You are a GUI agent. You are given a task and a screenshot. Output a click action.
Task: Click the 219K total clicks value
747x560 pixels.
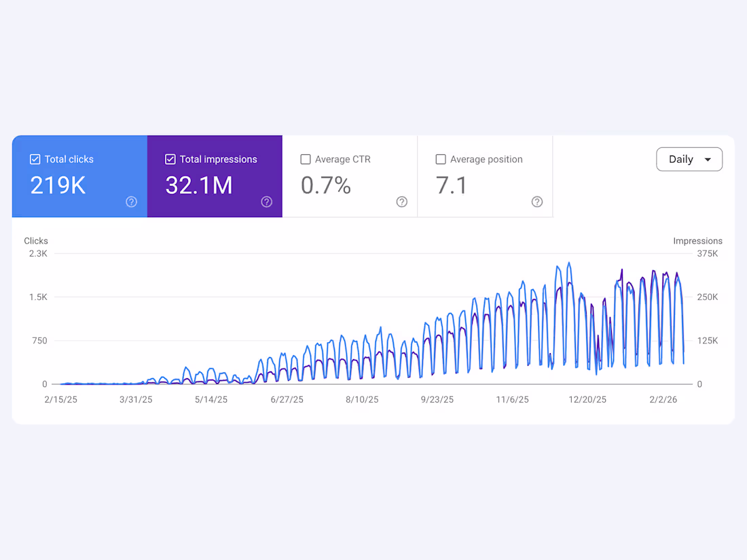point(57,185)
